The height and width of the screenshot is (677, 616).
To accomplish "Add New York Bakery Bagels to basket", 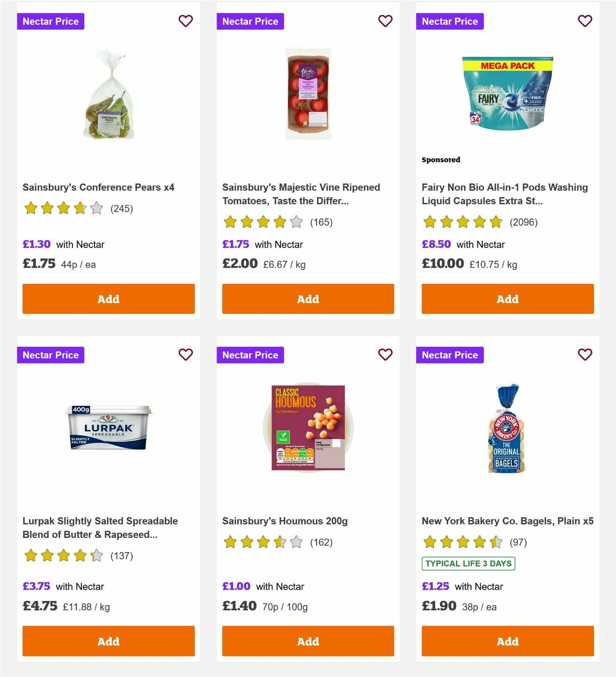I will pos(507,641).
